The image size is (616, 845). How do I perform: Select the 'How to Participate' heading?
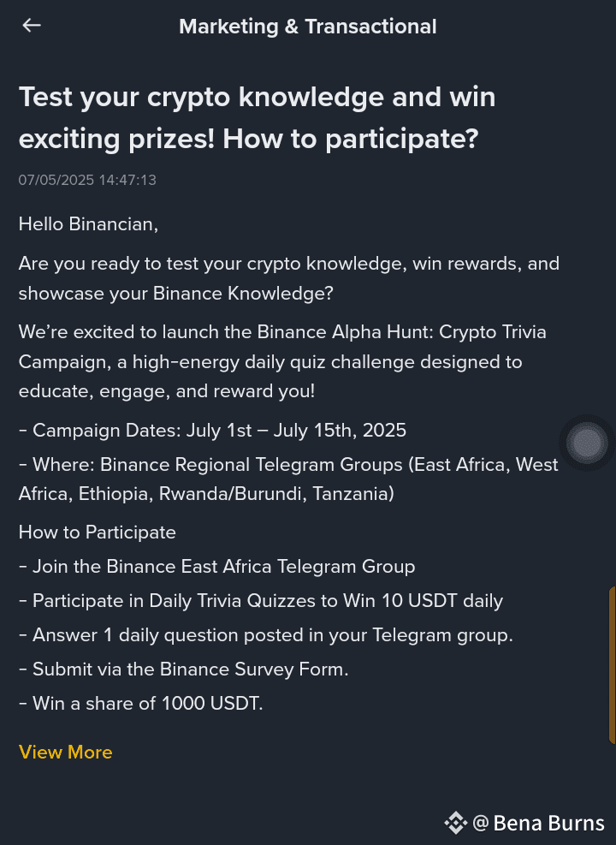(x=98, y=532)
